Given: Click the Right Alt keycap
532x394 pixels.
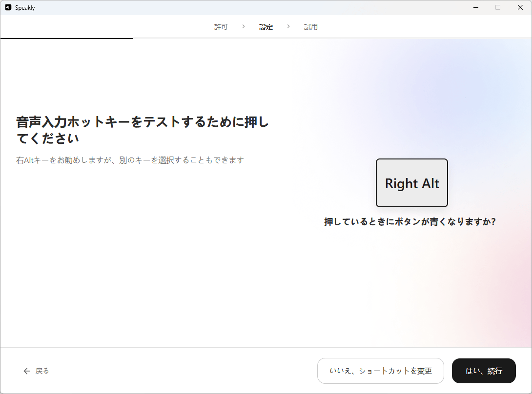Looking at the screenshot, I should click(412, 183).
